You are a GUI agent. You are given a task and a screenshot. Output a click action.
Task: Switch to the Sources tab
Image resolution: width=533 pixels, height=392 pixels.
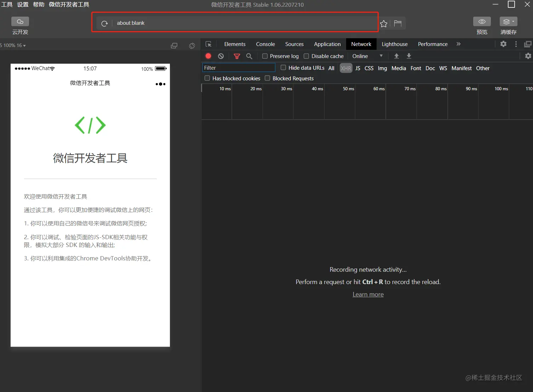coord(294,44)
